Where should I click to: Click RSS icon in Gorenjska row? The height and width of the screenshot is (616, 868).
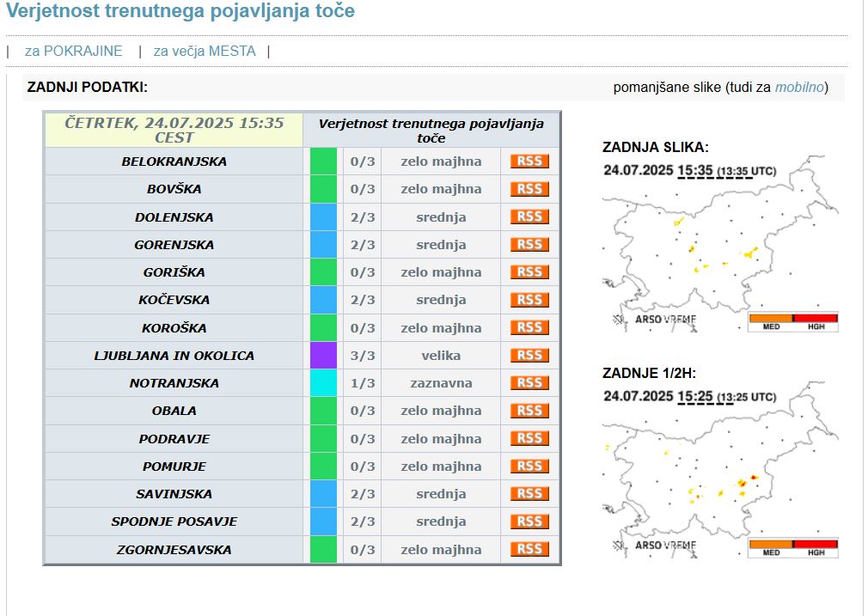529,245
